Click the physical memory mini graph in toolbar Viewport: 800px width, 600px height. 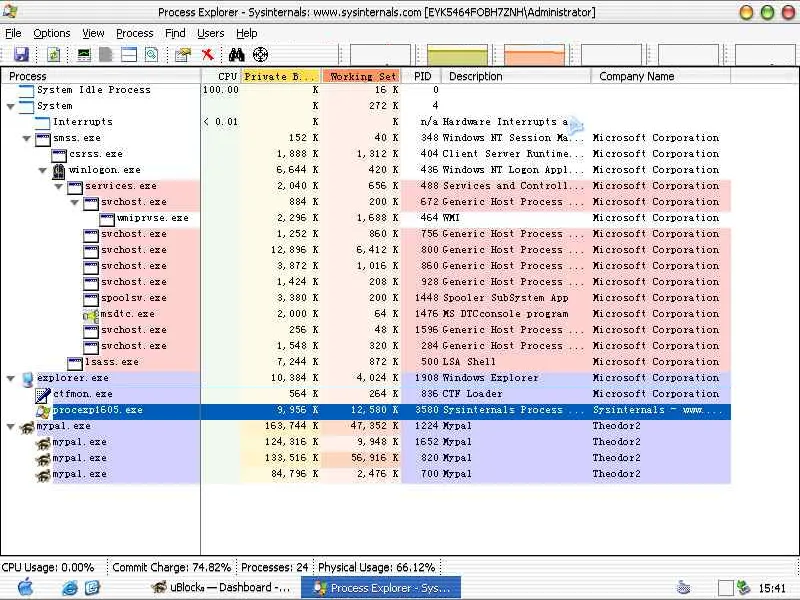[534, 54]
